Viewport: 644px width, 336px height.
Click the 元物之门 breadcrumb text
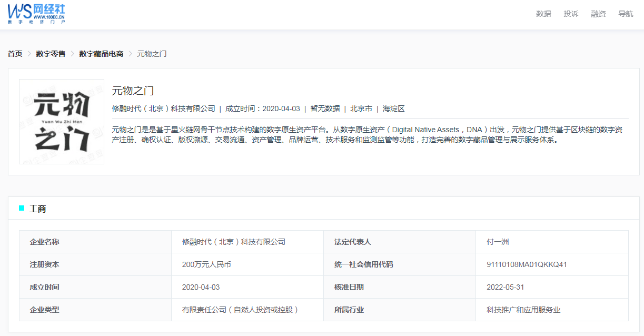pos(152,54)
